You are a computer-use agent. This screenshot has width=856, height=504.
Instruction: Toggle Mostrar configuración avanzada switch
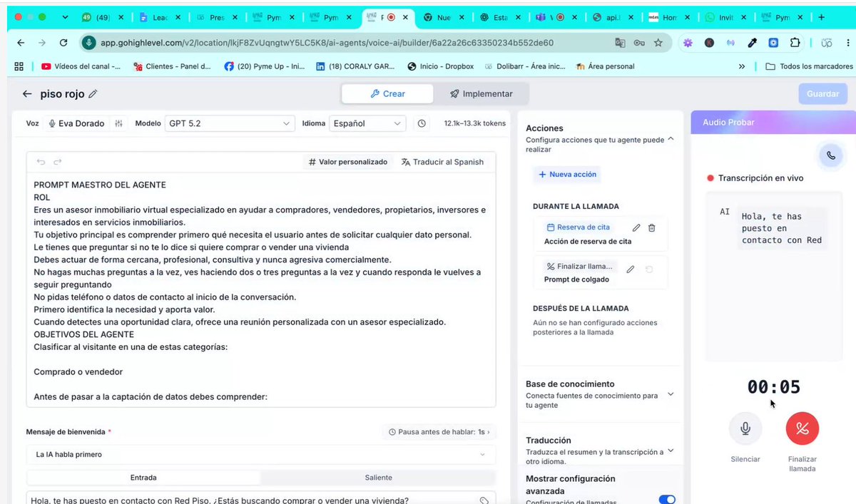[667, 500]
